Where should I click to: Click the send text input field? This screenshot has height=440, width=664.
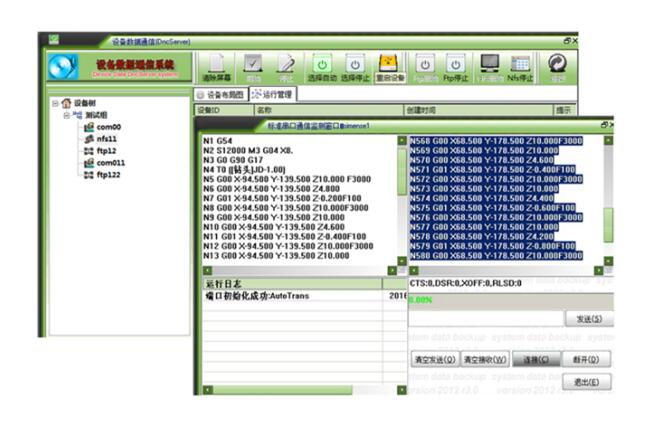point(486,319)
